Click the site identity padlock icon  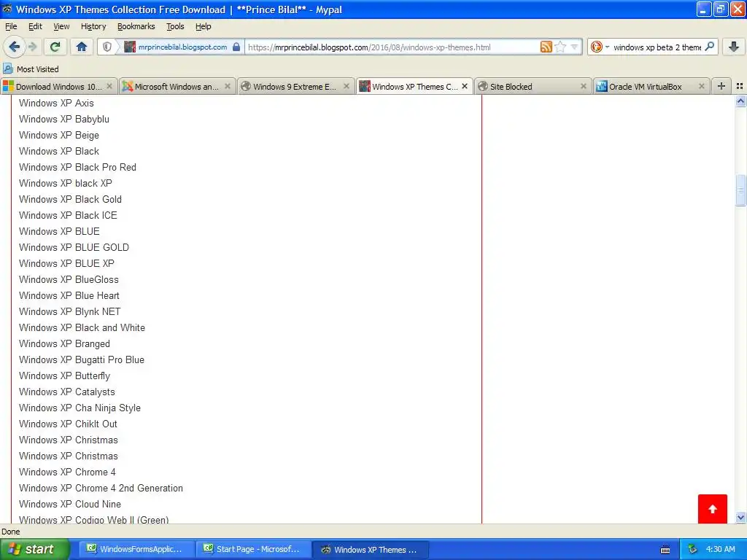click(236, 47)
